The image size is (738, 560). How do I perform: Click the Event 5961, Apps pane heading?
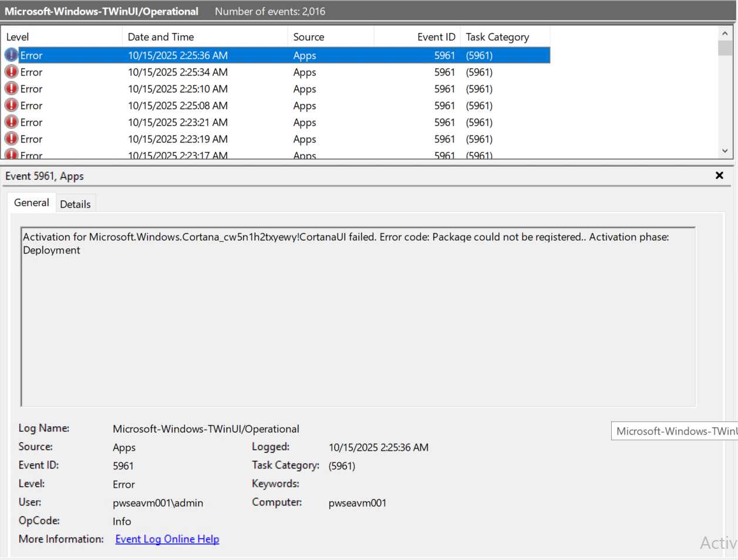[45, 176]
